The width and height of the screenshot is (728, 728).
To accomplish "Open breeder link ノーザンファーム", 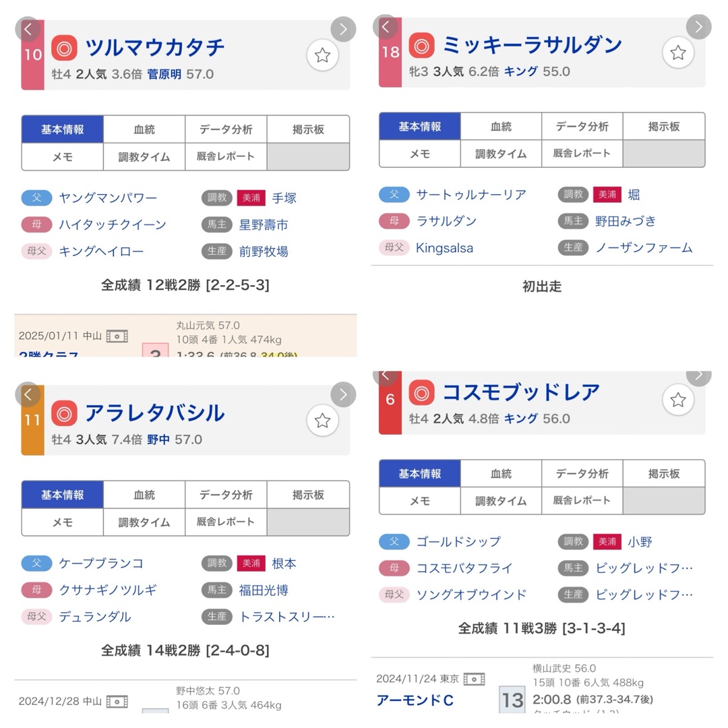I will pyautogui.click(x=644, y=248).
